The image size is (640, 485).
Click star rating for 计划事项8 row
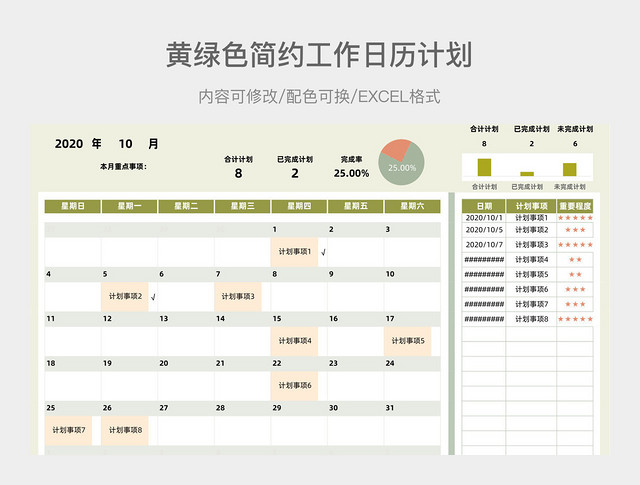(575, 319)
